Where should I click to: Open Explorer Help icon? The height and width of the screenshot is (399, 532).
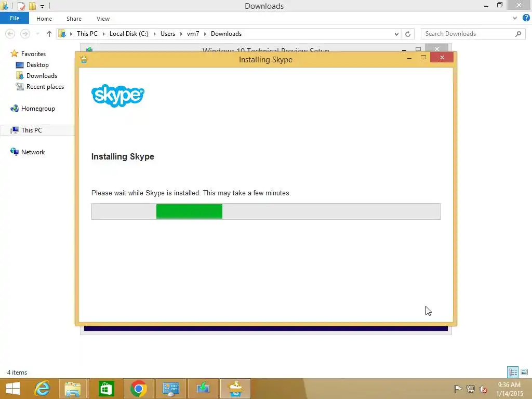coord(526,18)
